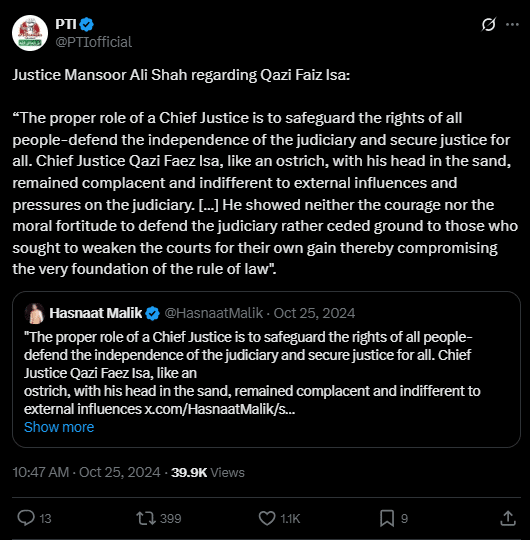Like the tweet with the heart icon
The width and height of the screenshot is (530, 540).
coord(267,518)
